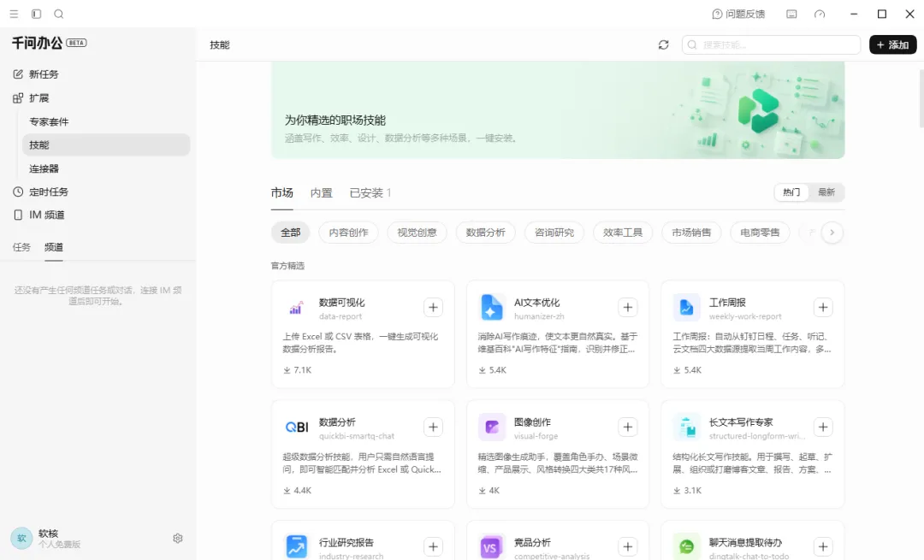Screen dimensions: 924x560
Task: Filter by 咨询研究 category
Action: (x=554, y=233)
